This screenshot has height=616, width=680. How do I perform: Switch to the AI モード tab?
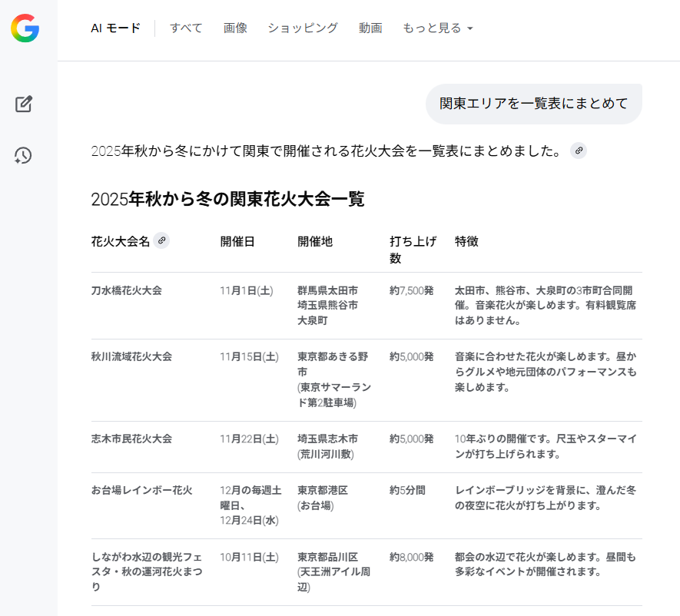point(115,28)
